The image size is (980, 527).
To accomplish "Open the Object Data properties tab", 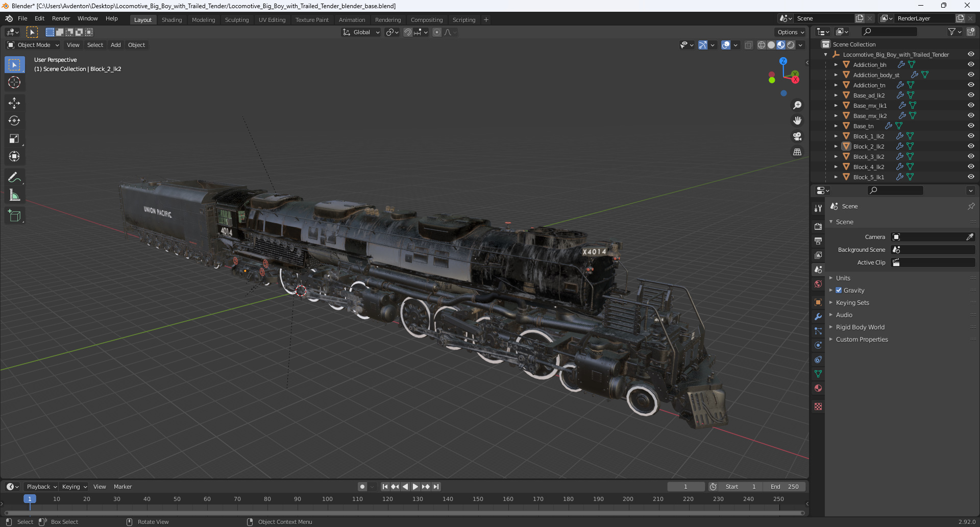I will [x=818, y=374].
